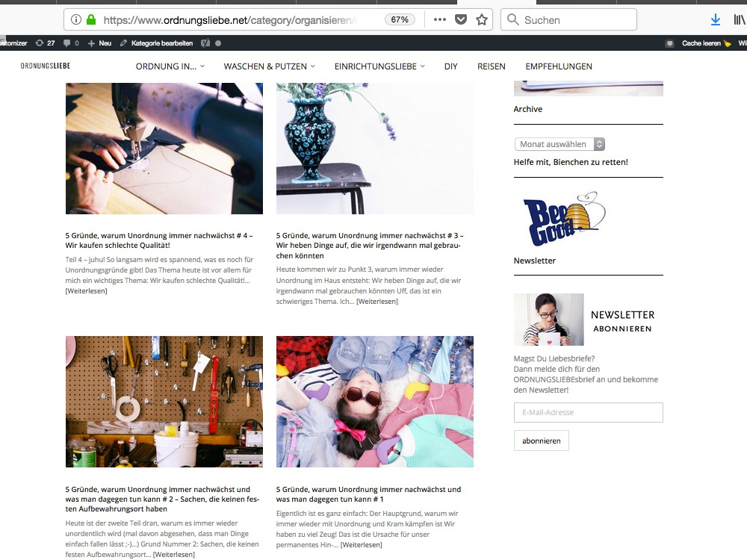Save page to Pocket
Image resolution: width=747 pixels, height=560 pixels.
click(x=462, y=19)
